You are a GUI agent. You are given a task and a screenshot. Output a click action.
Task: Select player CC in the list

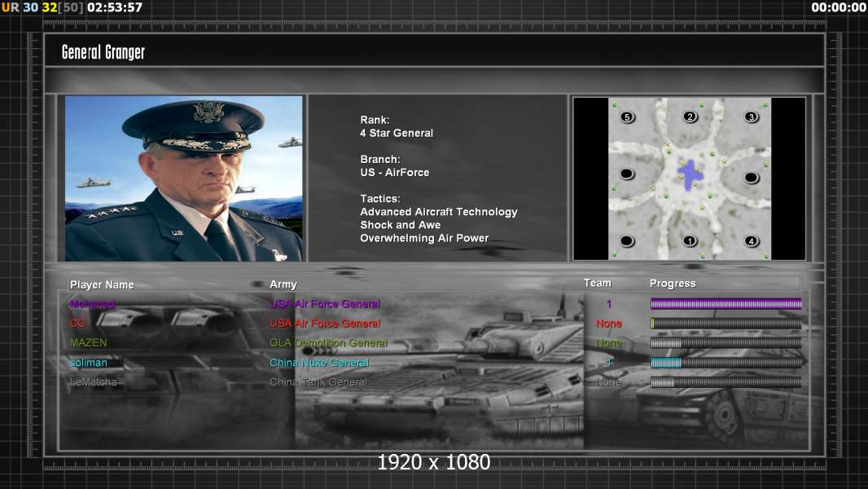click(77, 324)
